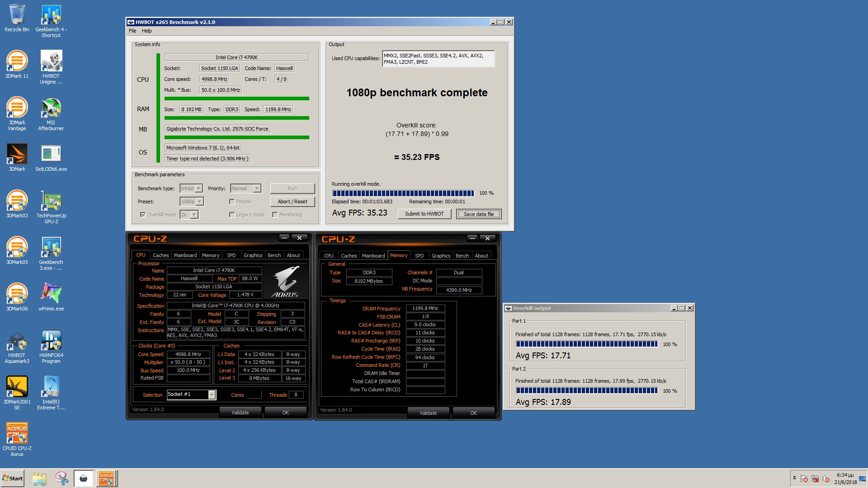The height and width of the screenshot is (488, 868).
Task: Show hidden system tray icons
Action: 794,479
